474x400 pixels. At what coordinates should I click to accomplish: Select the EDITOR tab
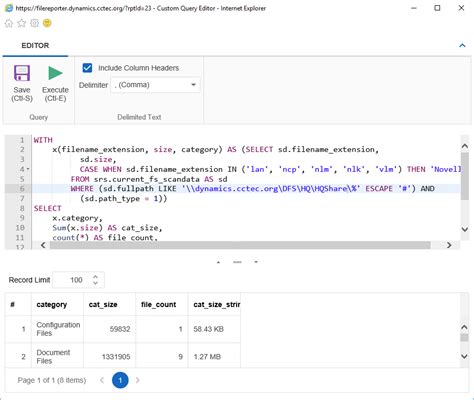click(x=35, y=45)
